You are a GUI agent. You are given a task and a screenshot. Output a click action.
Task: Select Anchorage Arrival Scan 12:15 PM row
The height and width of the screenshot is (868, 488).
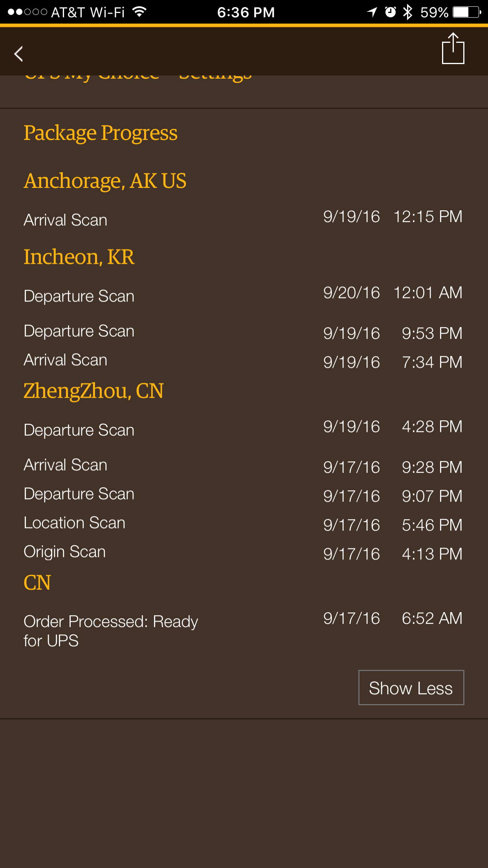tap(244, 218)
